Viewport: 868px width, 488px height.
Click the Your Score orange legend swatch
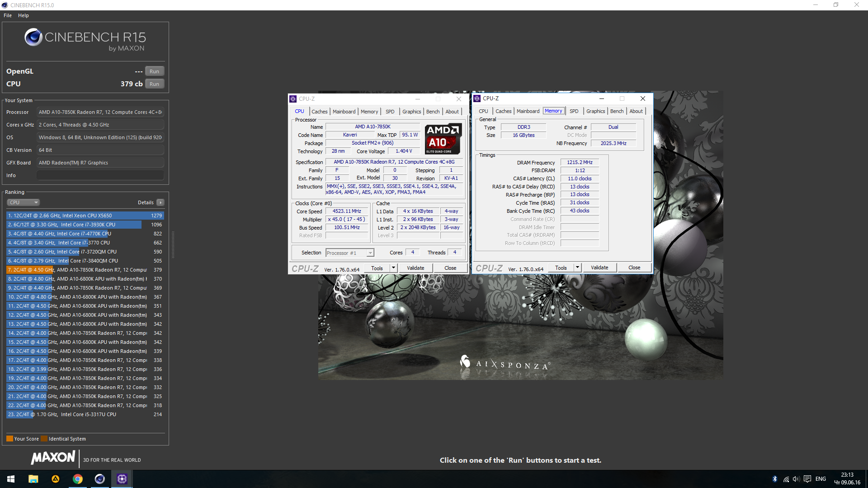pyautogui.click(x=9, y=439)
